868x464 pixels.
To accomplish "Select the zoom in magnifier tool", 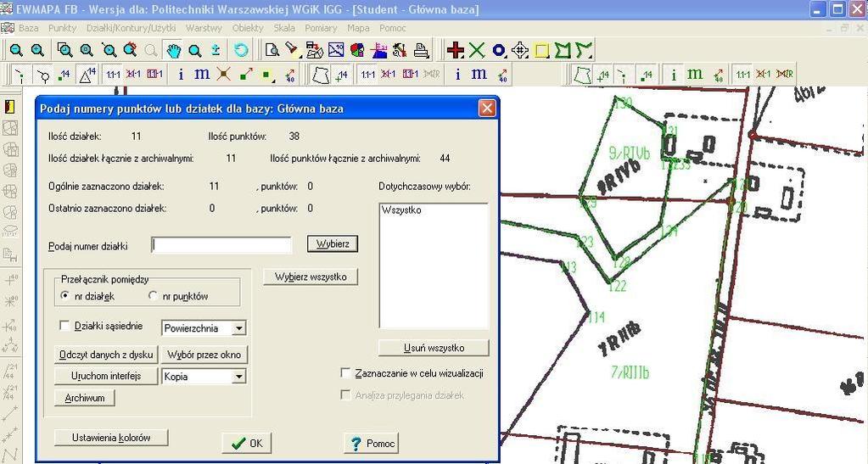I will [37, 50].
